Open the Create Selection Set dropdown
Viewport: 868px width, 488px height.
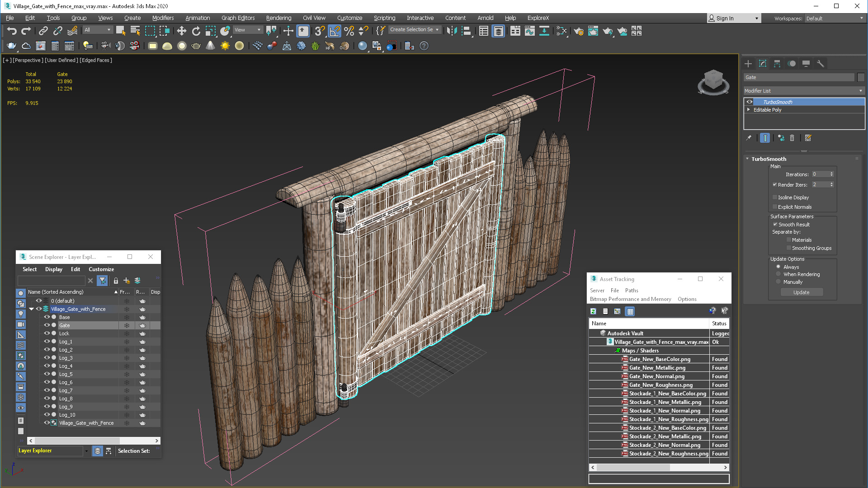pyautogui.click(x=414, y=30)
